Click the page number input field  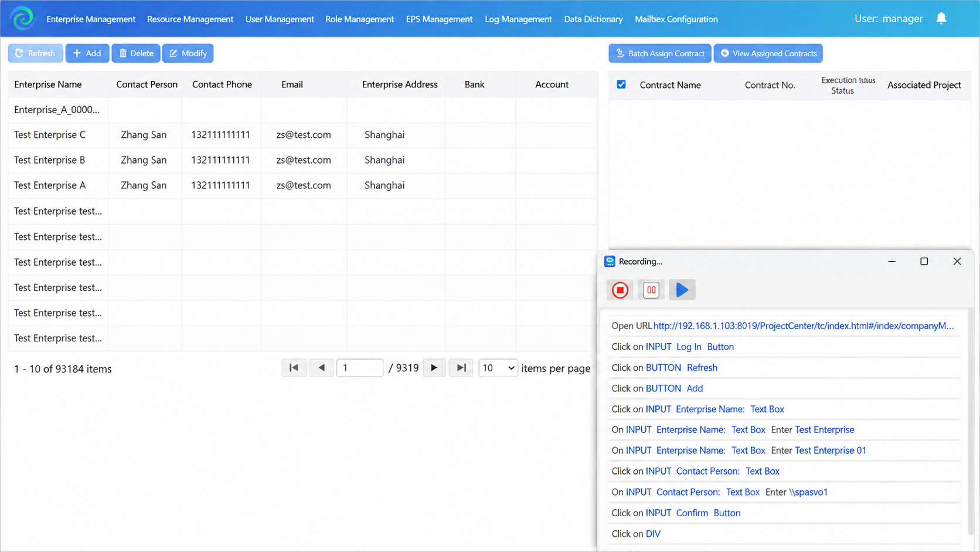[x=360, y=368]
